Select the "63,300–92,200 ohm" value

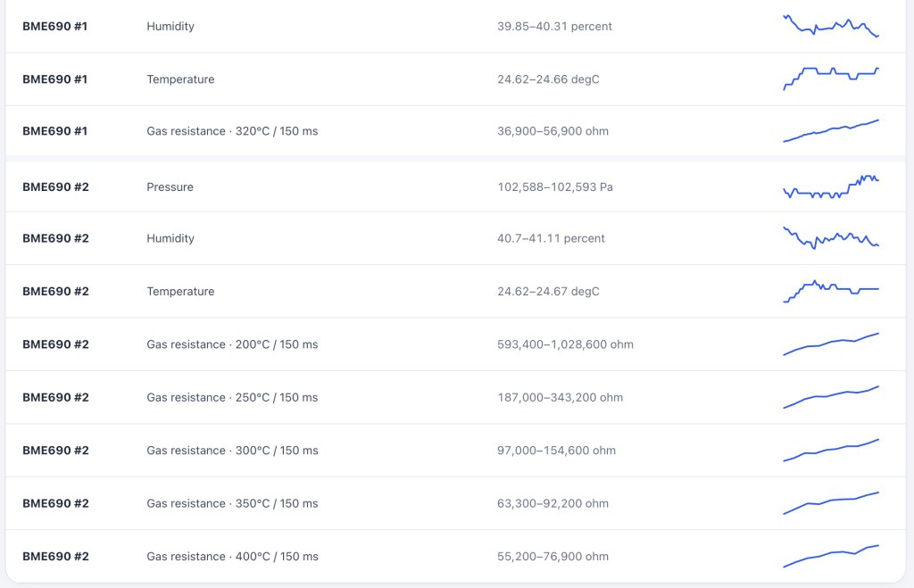[x=553, y=503]
